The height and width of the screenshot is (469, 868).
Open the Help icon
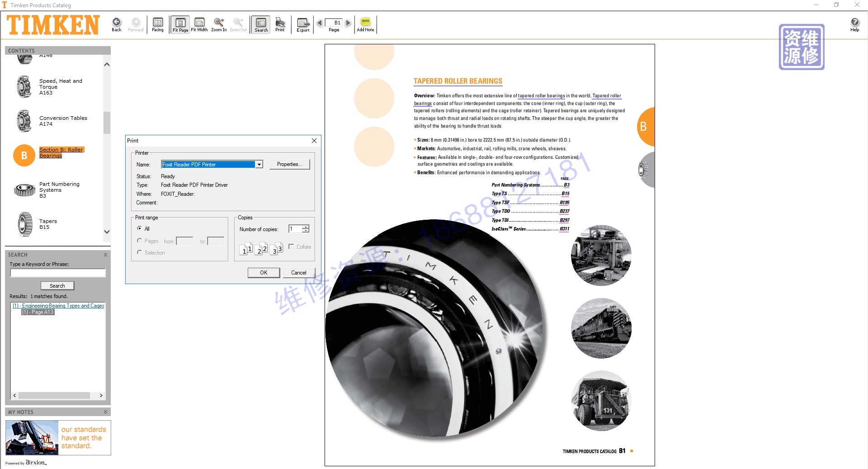click(854, 23)
